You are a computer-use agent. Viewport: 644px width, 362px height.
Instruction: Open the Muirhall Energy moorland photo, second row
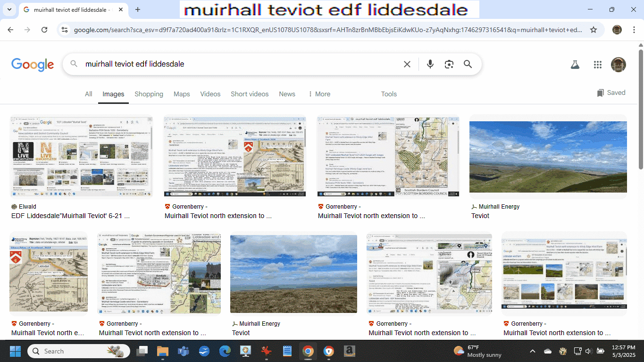click(293, 274)
